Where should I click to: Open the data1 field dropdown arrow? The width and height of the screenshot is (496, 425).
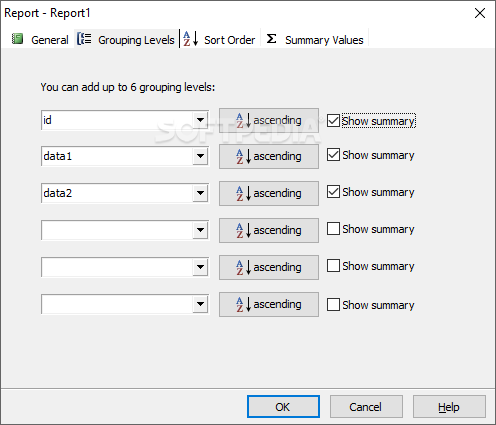(x=200, y=156)
